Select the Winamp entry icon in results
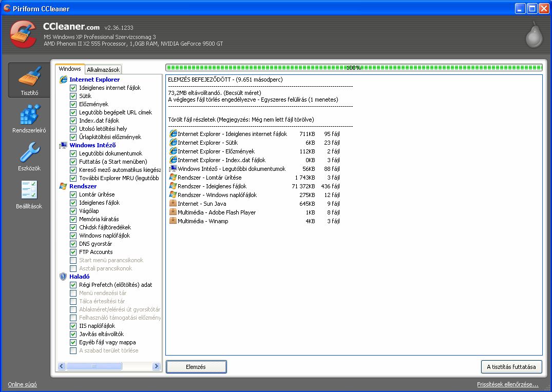 (x=174, y=221)
